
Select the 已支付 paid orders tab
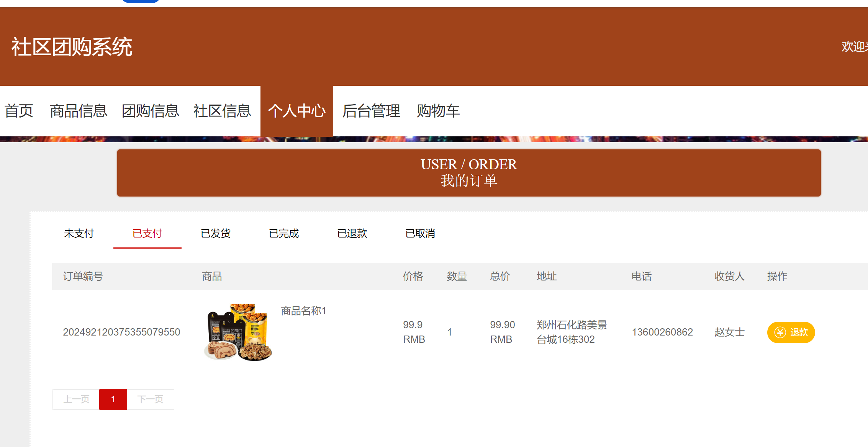click(147, 233)
